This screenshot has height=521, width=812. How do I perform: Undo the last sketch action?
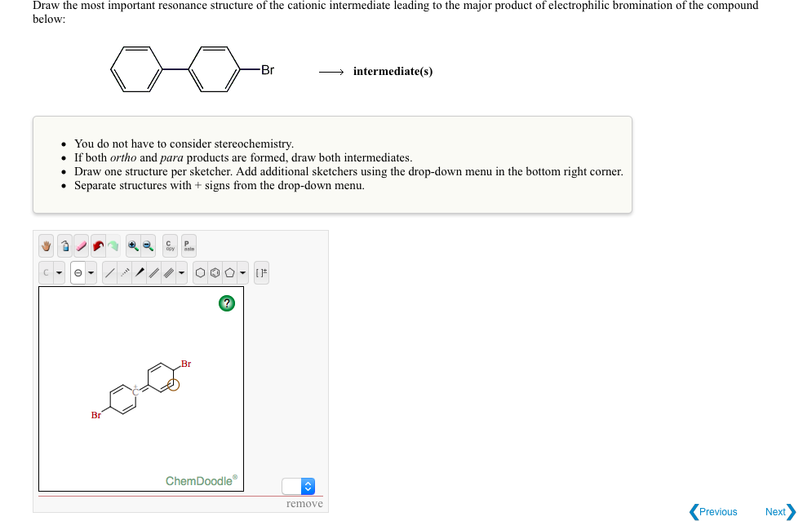[x=98, y=246]
